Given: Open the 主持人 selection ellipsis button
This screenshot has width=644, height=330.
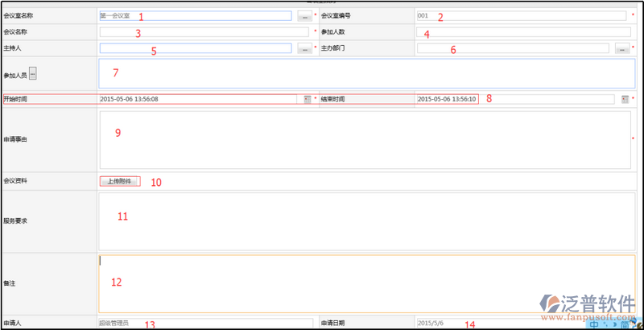Looking at the screenshot, I should point(303,49).
